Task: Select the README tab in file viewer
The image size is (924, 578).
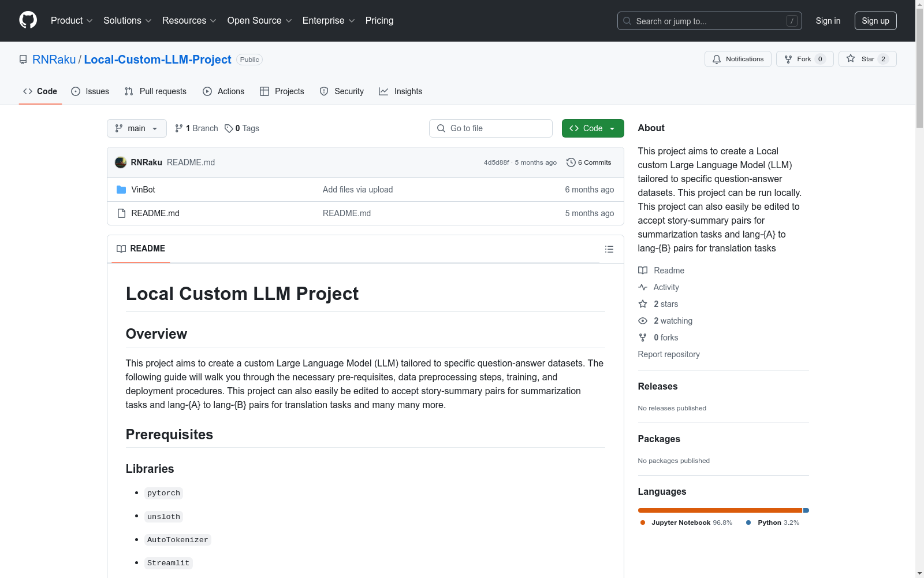Action: point(141,249)
